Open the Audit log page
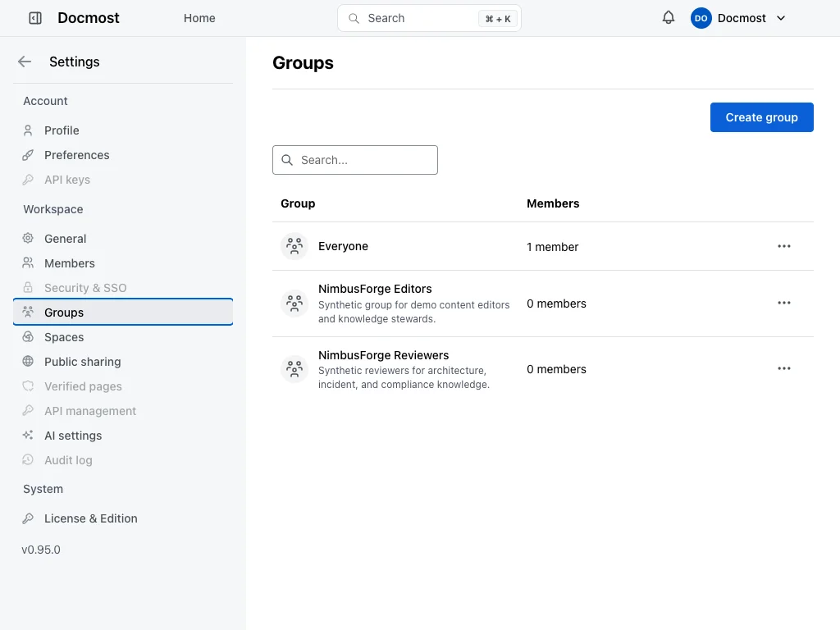Image resolution: width=840 pixels, height=630 pixels. coord(123,460)
